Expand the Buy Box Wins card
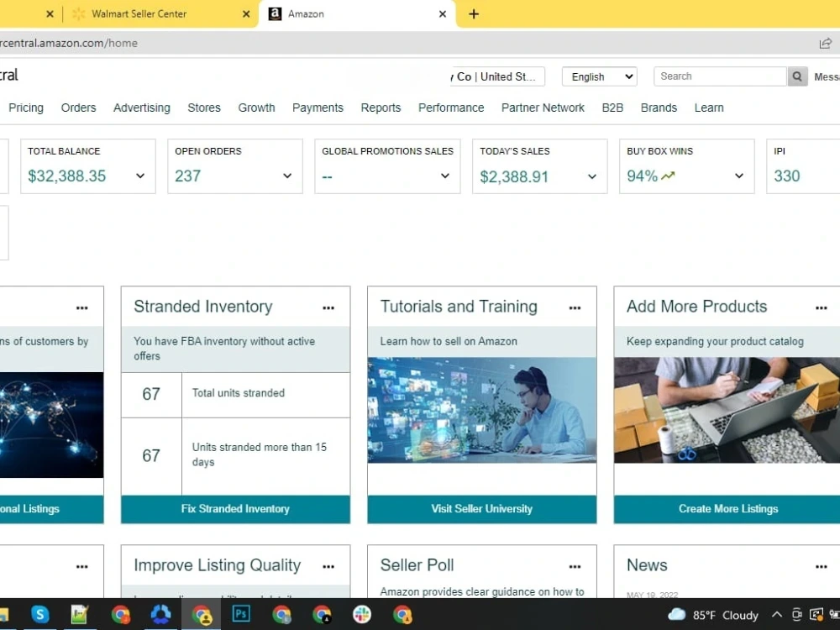The width and height of the screenshot is (840, 630). 739,176
